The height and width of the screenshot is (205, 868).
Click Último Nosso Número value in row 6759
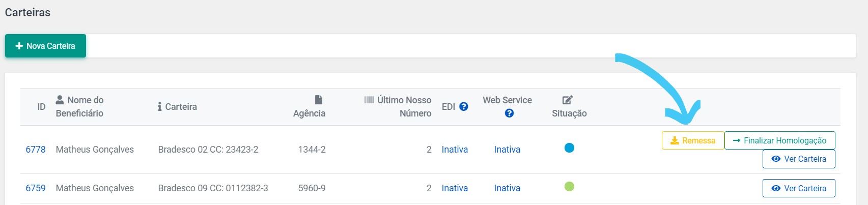click(x=429, y=188)
